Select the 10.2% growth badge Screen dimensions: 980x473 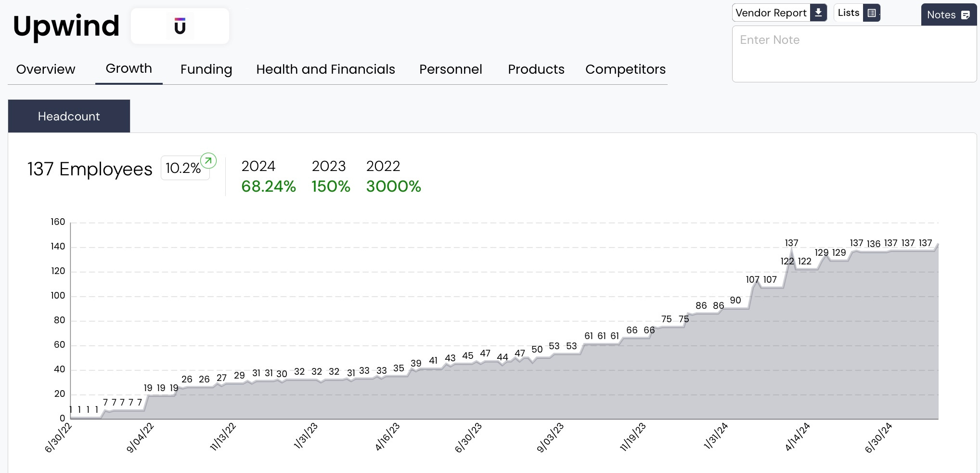pos(185,168)
